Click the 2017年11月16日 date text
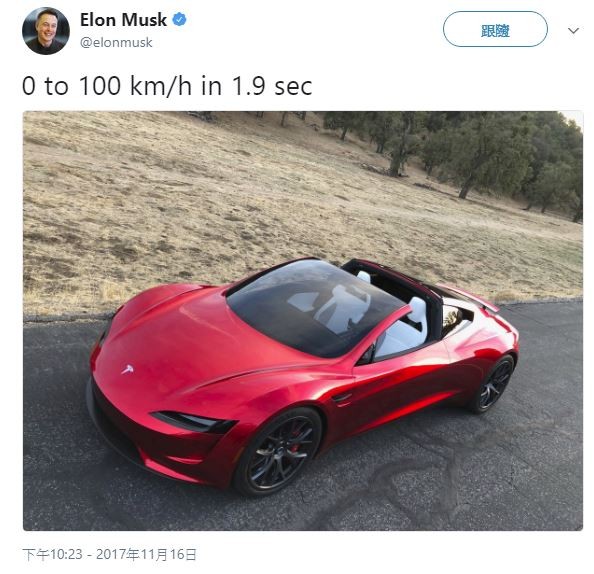594x574 pixels. click(x=146, y=554)
